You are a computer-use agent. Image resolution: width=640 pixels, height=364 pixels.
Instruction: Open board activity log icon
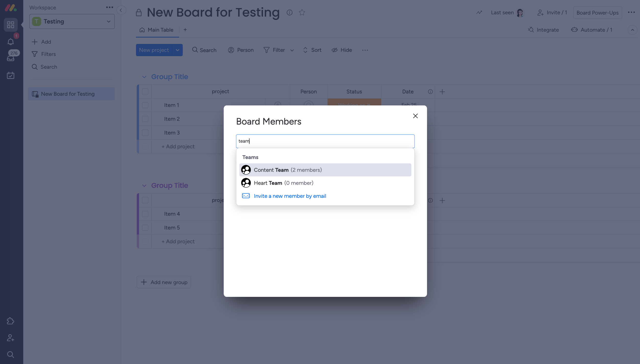click(479, 13)
